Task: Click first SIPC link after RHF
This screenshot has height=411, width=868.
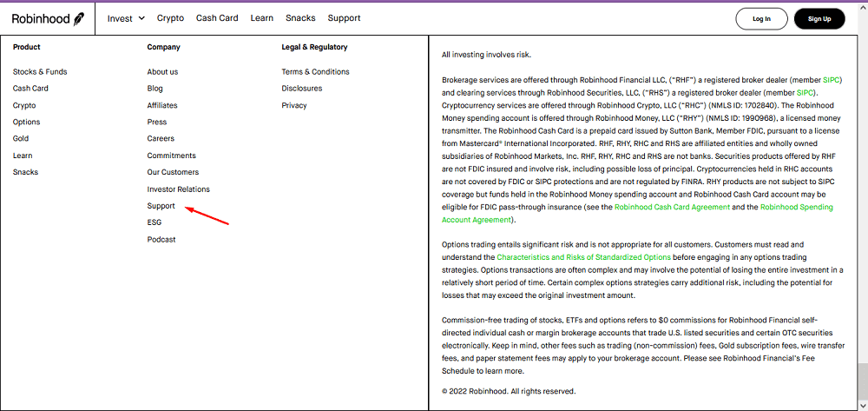Action: pos(832,80)
